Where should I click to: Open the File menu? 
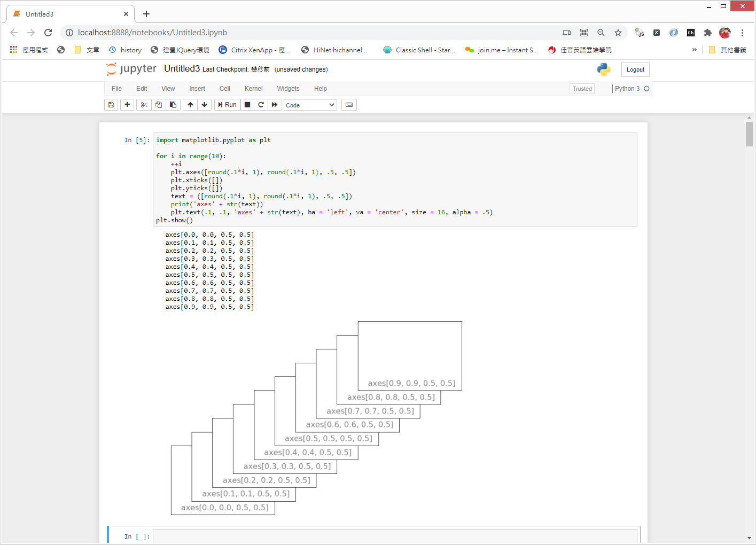coord(116,89)
